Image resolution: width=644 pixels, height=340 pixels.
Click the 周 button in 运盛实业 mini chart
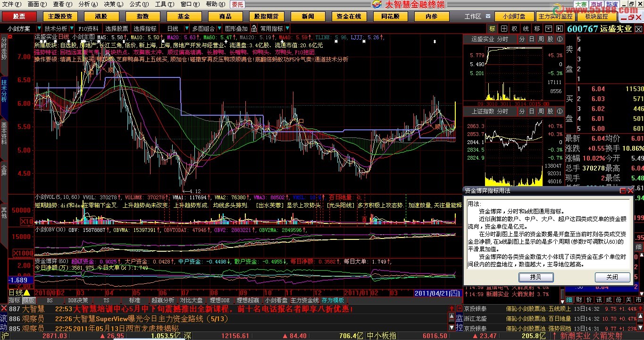pyautogui.click(x=541, y=39)
